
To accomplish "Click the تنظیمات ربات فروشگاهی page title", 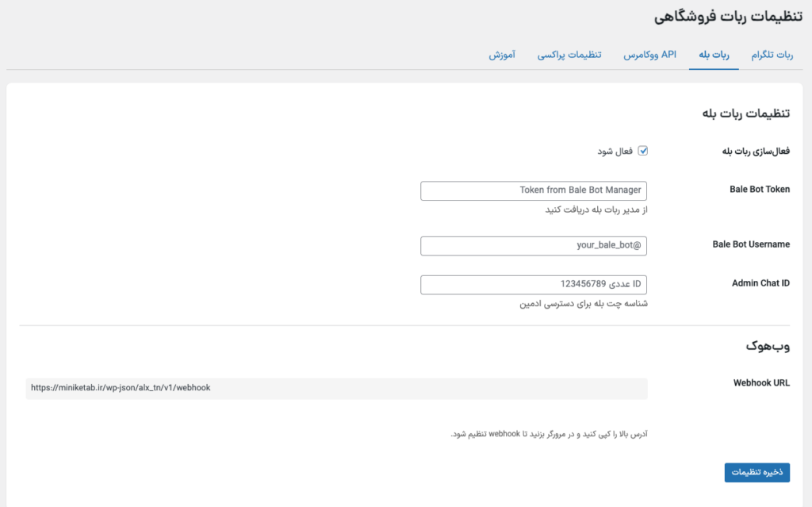I will tap(722, 18).
